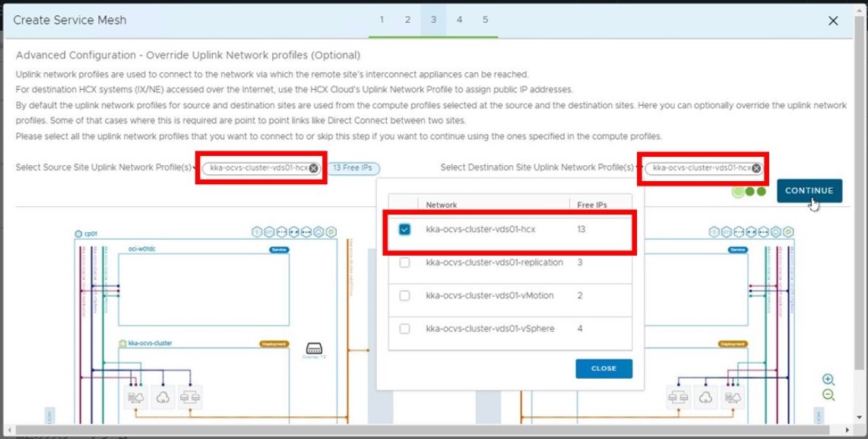Click the kka-ocvs-cluster cluster icon
Screen dimensions: 868x439
coord(123,344)
